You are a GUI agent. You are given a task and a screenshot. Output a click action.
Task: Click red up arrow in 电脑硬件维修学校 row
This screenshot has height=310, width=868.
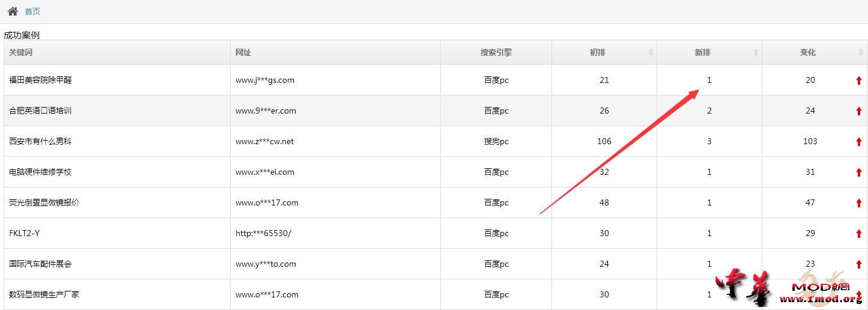pyautogui.click(x=859, y=172)
